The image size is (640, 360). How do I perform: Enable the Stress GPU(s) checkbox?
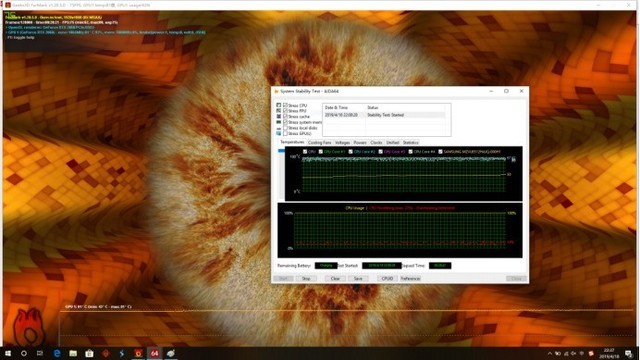pos(286,133)
